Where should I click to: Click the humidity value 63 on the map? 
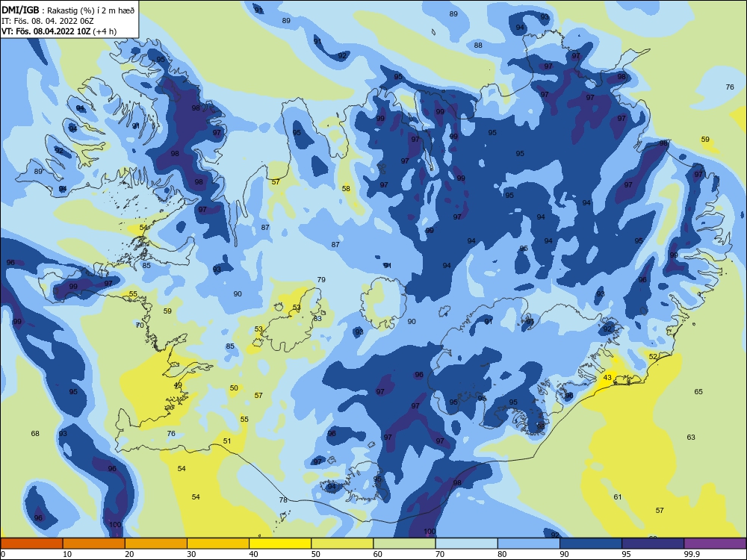pos(691,437)
